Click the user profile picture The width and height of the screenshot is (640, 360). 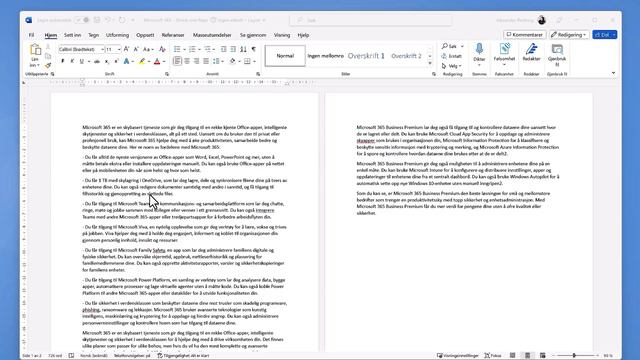pyautogui.click(x=542, y=20)
